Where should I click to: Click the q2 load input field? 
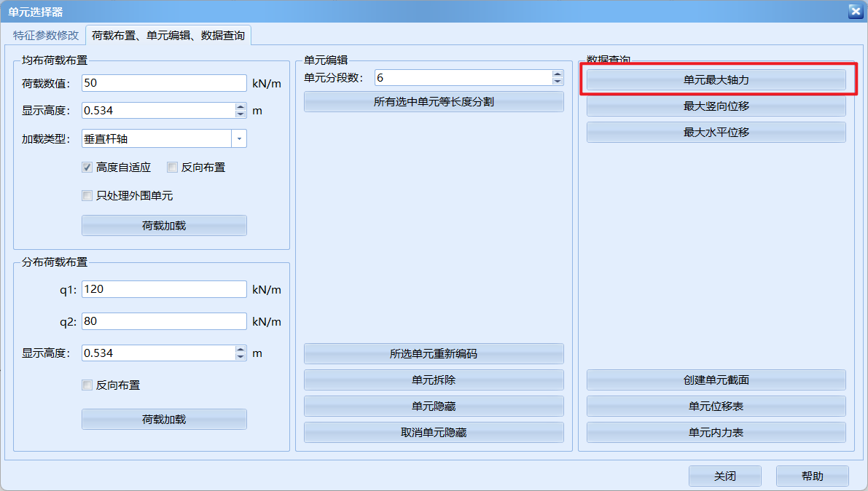coord(164,321)
